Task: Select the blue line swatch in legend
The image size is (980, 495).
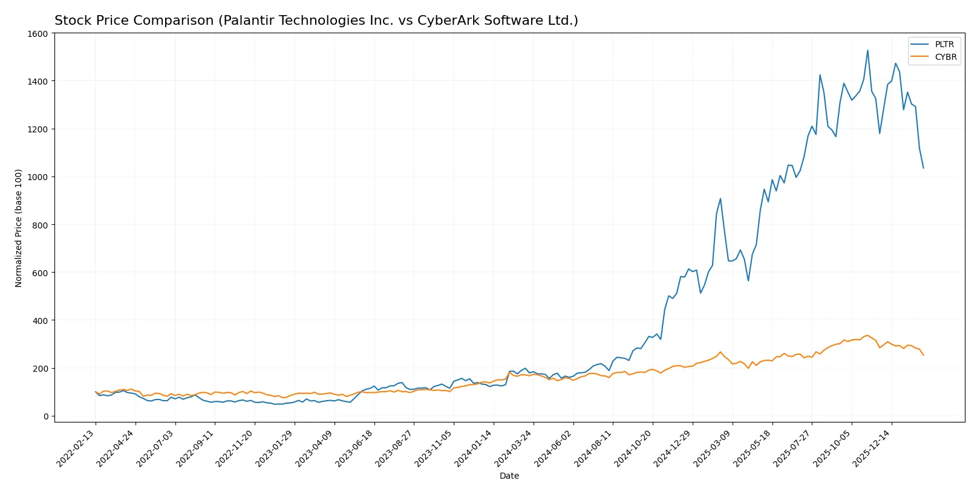Action: click(x=920, y=44)
